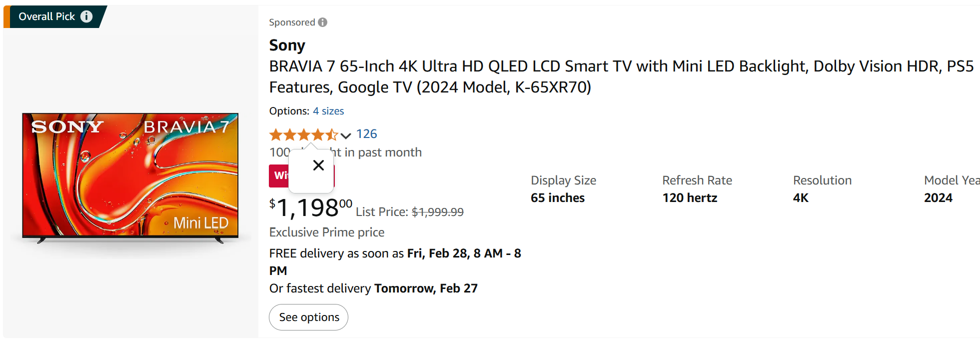Click the Sponsored label text
The height and width of the screenshot is (340, 980).
point(292,22)
